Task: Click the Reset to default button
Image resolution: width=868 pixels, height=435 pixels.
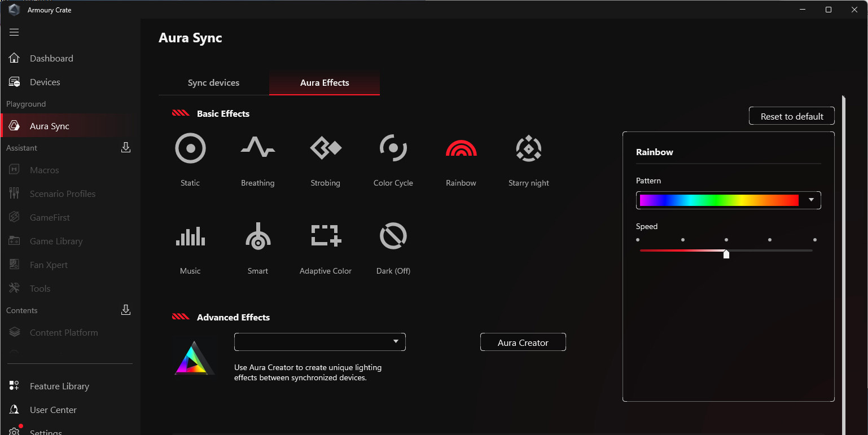Action: click(x=791, y=116)
